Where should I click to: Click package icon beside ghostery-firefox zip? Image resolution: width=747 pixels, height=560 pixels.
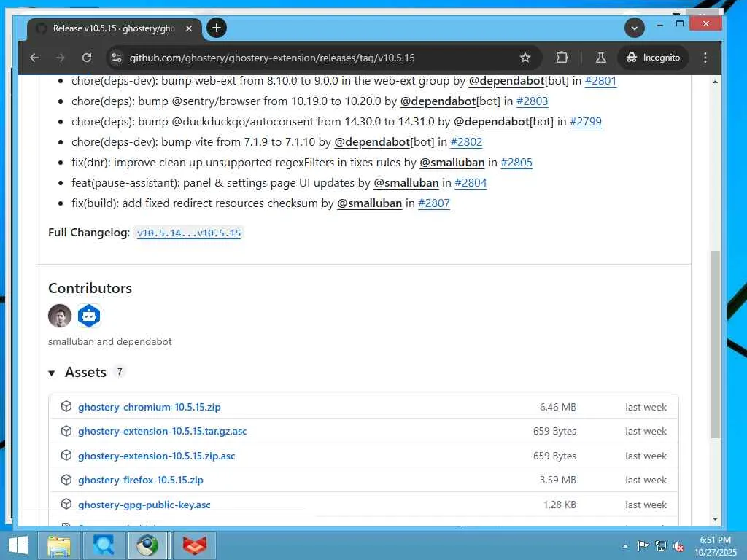click(66, 480)
